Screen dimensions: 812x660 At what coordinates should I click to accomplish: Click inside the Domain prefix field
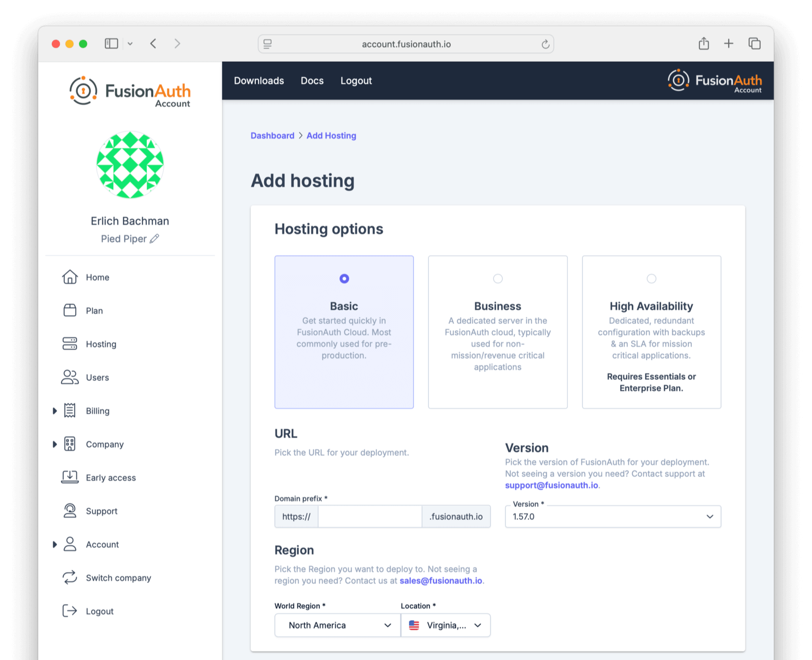(x=370, y=516)
